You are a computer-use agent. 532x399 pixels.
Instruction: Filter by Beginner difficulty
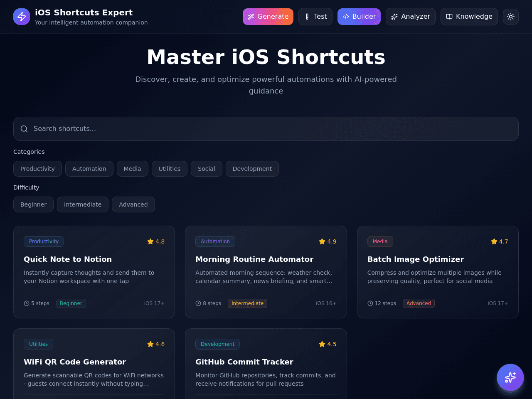(x=33, y=204)
